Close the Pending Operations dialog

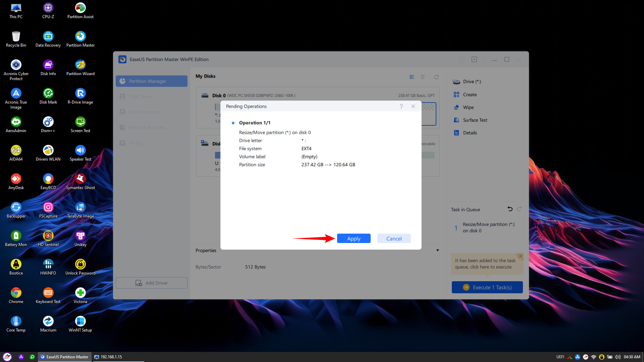pyautogui.click(x=413, y=106)
